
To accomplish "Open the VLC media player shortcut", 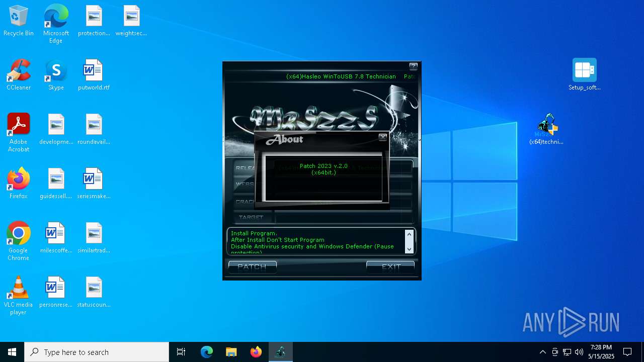I will click(19, 296).
